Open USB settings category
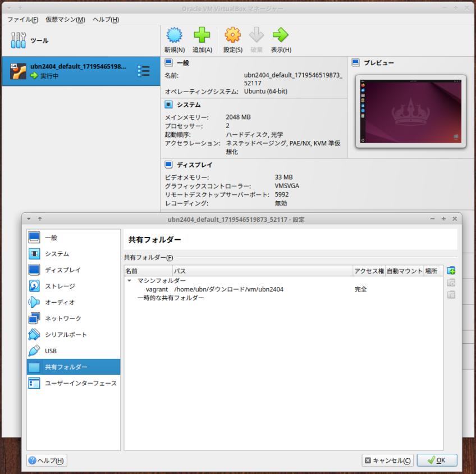The image size is (476, 474). tap(74, 350)
